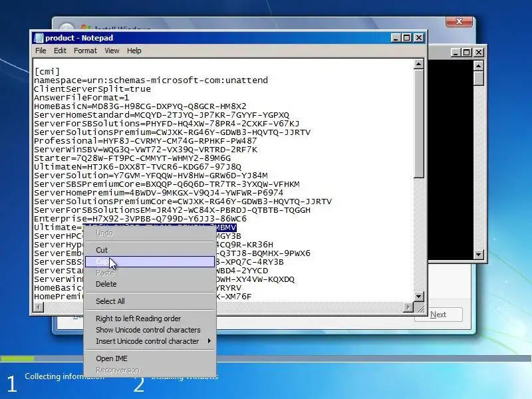Click the namespace=urn:schemas-microsoft-com:unattend line
The height and width of the screenshot is (399, 532).
click(x=151, y=80)
